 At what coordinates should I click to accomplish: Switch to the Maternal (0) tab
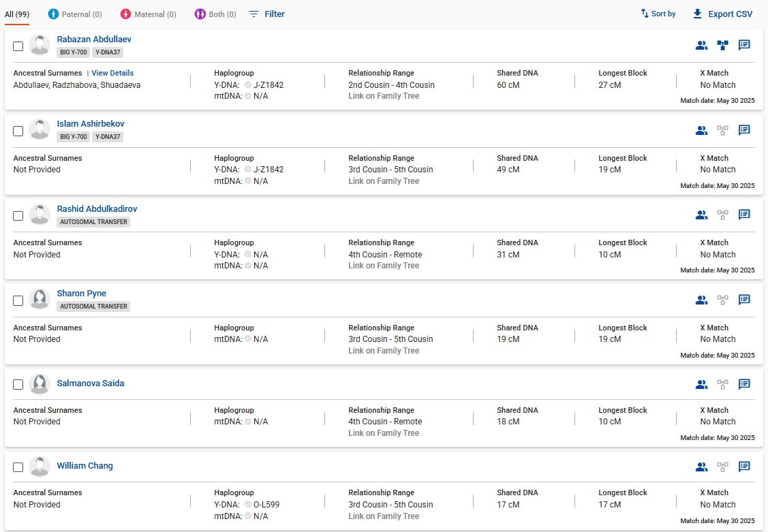click(x=149, y=14)
